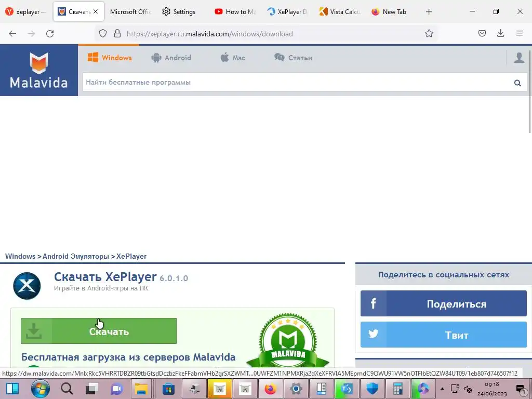Click the XePlayer breadcrumb link

point(131,256)
